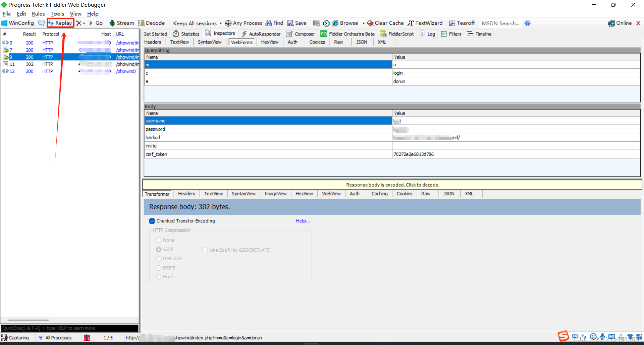Screen dimensions: 644x345
Task: Click the QuickExec command input
Action: point(69,328)
